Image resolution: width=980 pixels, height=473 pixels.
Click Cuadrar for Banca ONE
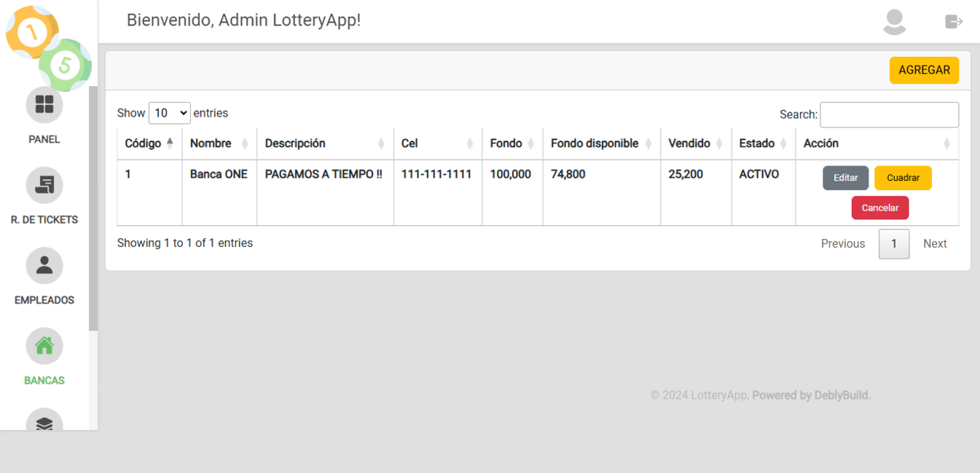(903, 178)
